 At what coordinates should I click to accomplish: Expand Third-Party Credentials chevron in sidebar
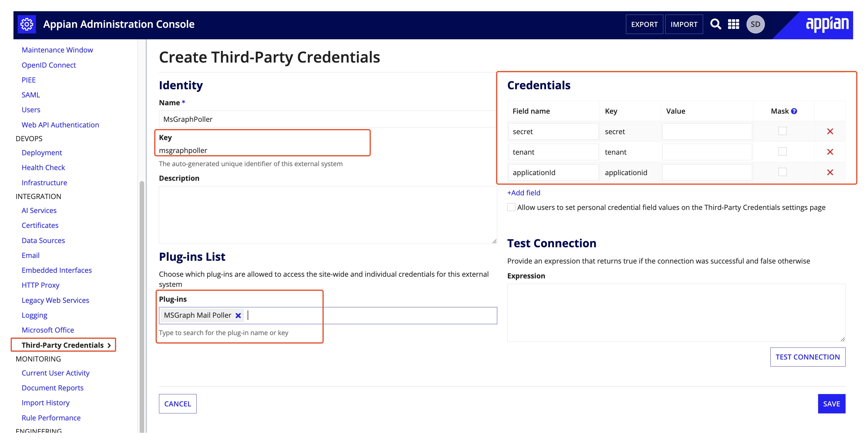pos(109,345)
